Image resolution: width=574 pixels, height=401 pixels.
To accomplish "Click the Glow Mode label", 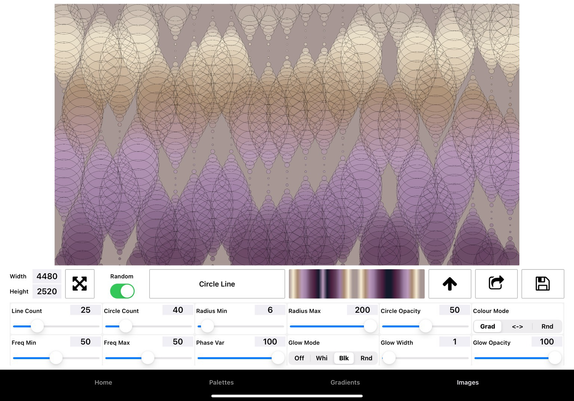I will 304,343.
